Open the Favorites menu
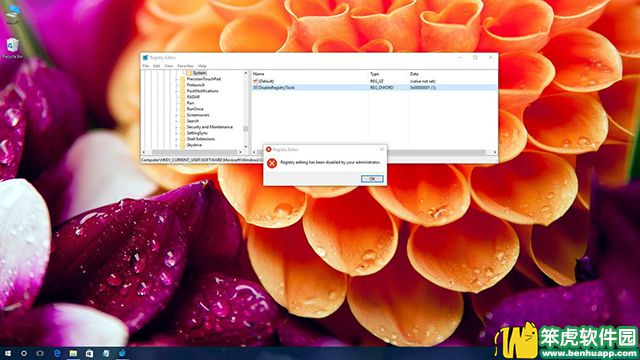This screenshot has height=360, width=640. coord(185,66)
